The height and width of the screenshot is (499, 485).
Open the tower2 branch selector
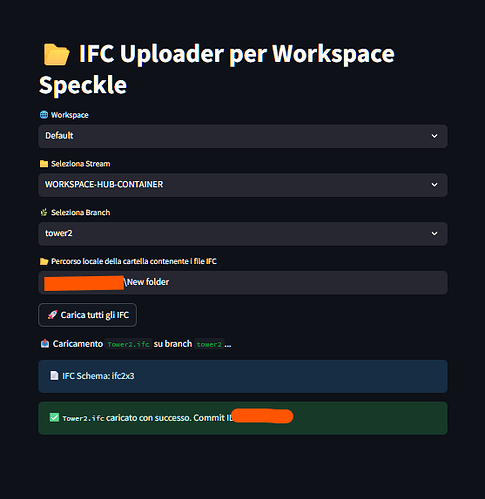(243, 233)
